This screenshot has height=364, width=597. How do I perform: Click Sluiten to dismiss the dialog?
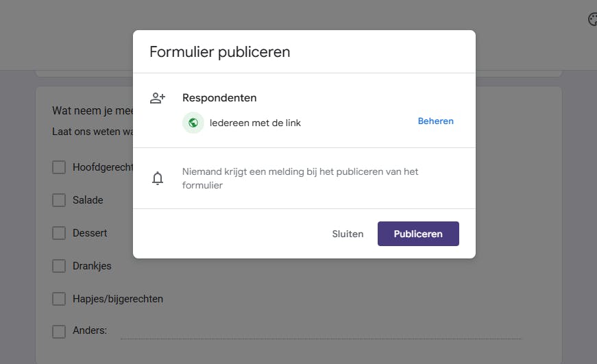348,234
